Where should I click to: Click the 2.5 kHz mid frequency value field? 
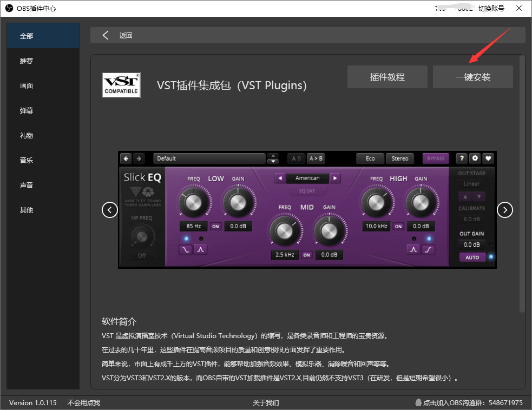[285, 255]
